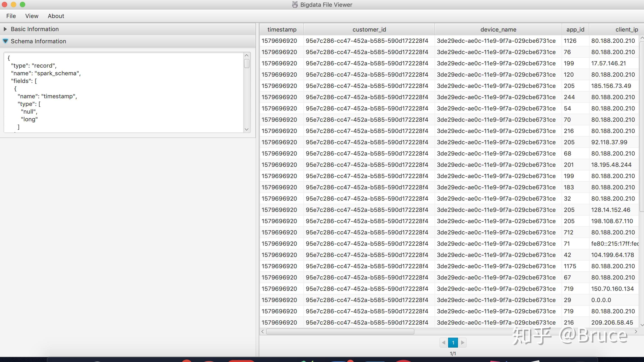644x362 pixels.
Task: Sort by the timestamp column header
Action: pos(282,30)
